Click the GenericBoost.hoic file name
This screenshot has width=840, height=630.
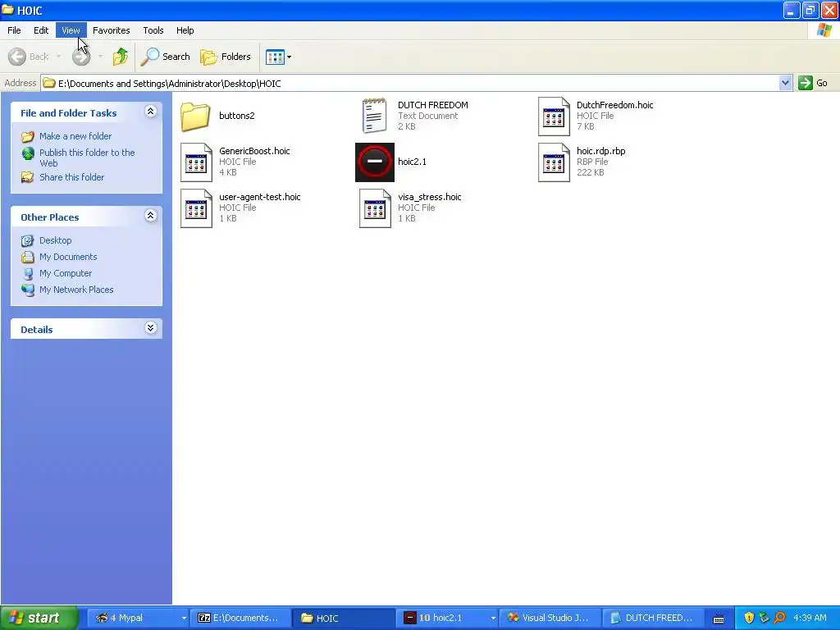[254, 151]
